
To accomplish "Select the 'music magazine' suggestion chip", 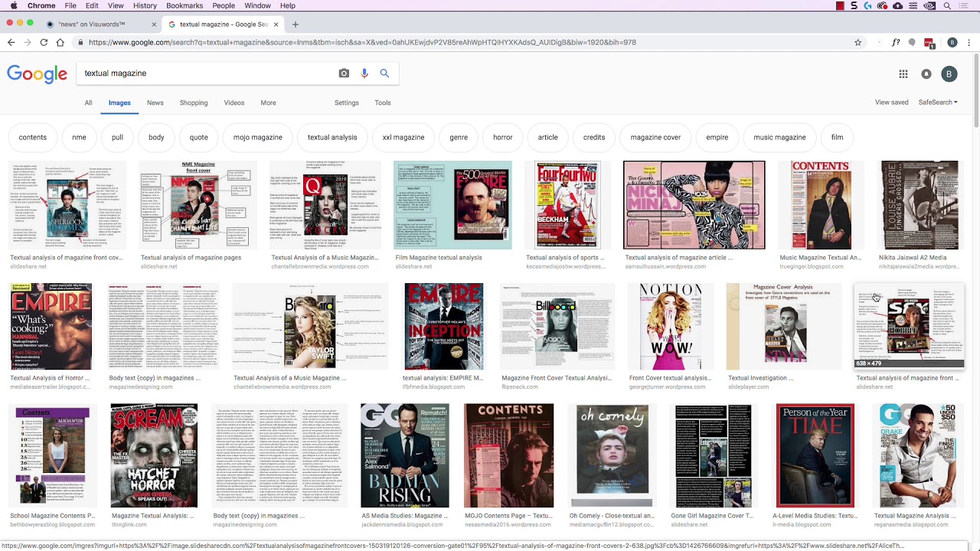I will [779, 138].
